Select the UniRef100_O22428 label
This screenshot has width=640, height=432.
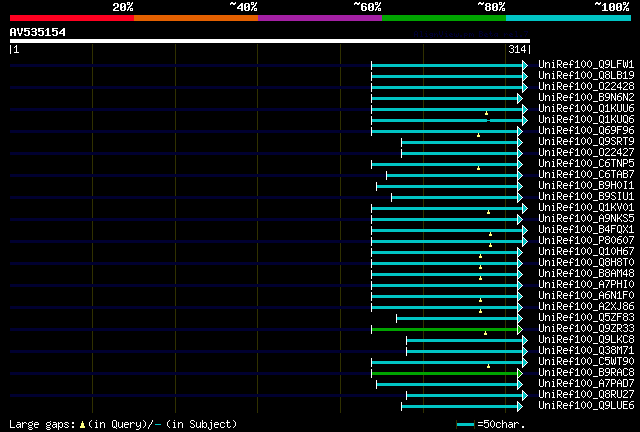(586, 86)
